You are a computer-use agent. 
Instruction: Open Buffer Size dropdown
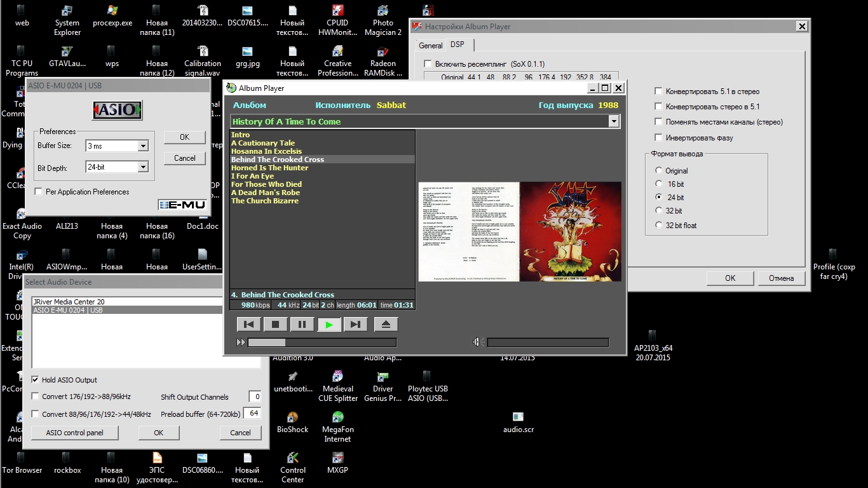[x=143, y=146]
